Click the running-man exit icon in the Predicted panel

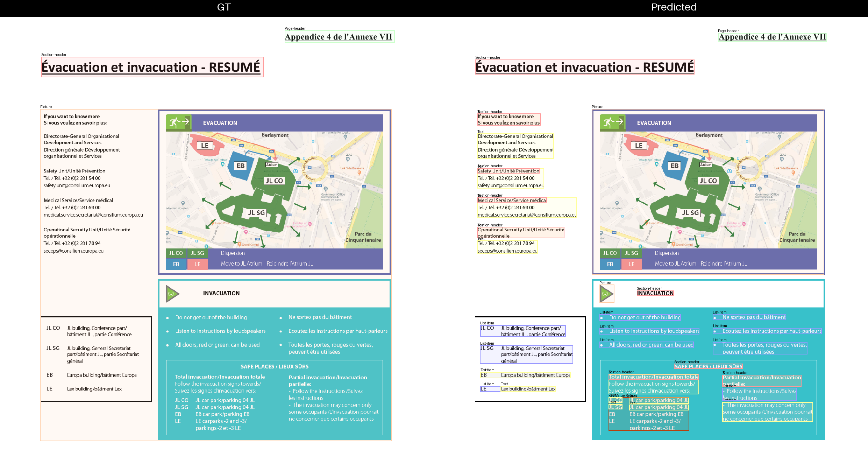(613, 122)
